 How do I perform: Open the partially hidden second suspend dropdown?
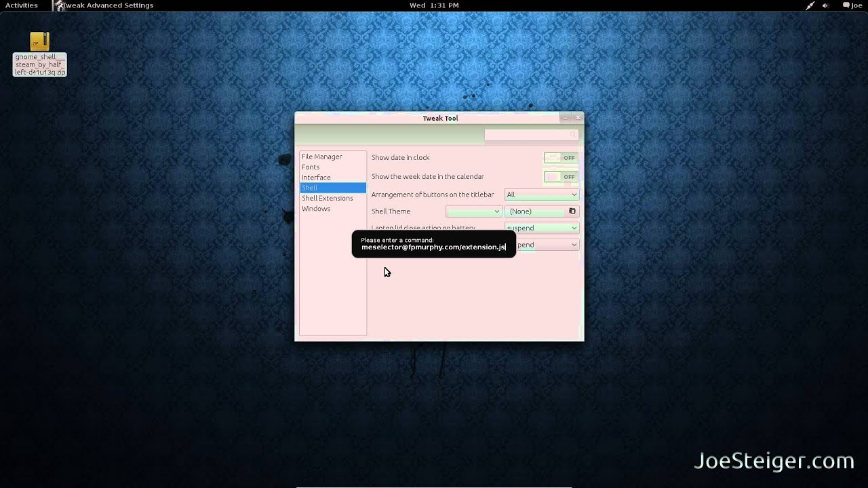pyautogui.click(x=547, y=245)
